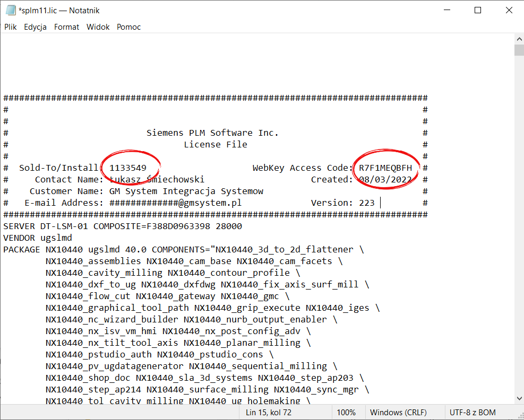The image size is (524, 420).
Task: Maximize the Notatnik window
Action: pyautogui.click(x=478, y=11)
